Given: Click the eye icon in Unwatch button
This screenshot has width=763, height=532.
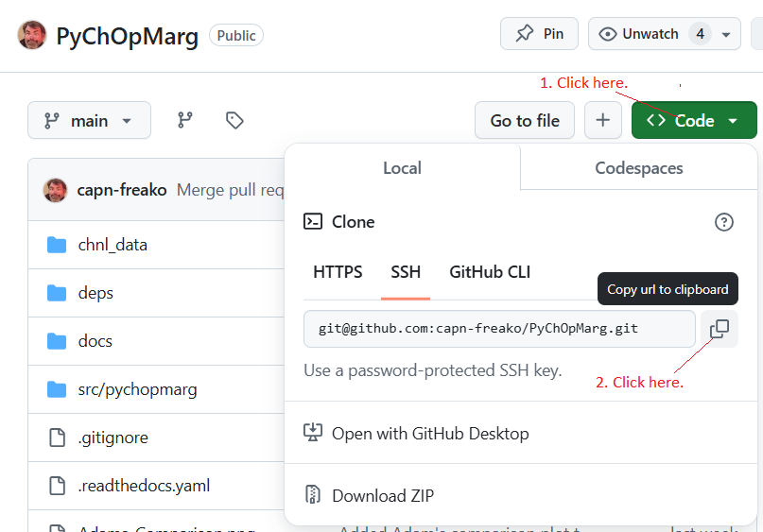Looking at the screenshot, I should point(607,34).
